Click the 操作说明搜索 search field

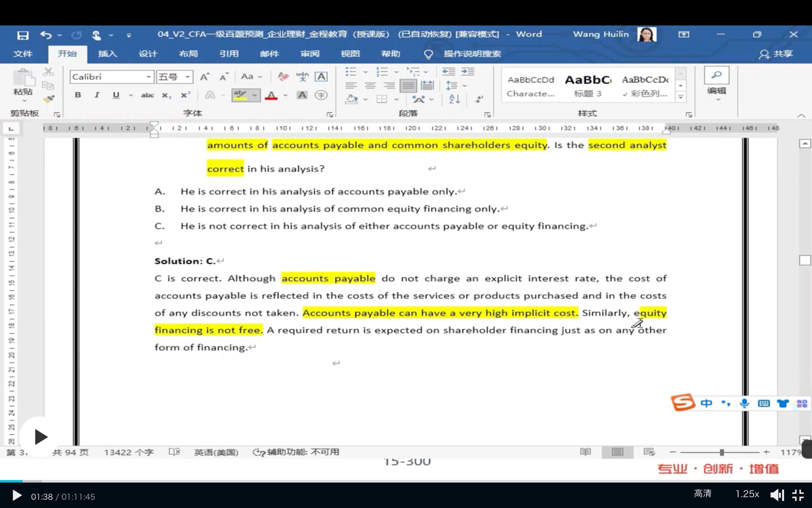pyautogui.click(x=472, y=54)
